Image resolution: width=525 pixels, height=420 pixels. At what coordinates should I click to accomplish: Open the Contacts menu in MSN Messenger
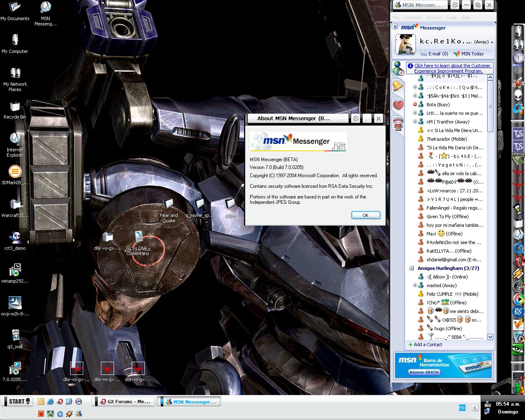coord(413,18)
